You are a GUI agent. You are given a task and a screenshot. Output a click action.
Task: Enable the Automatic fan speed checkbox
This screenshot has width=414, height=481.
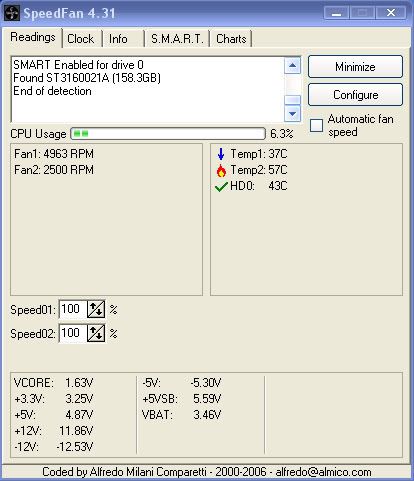[316, 126]
